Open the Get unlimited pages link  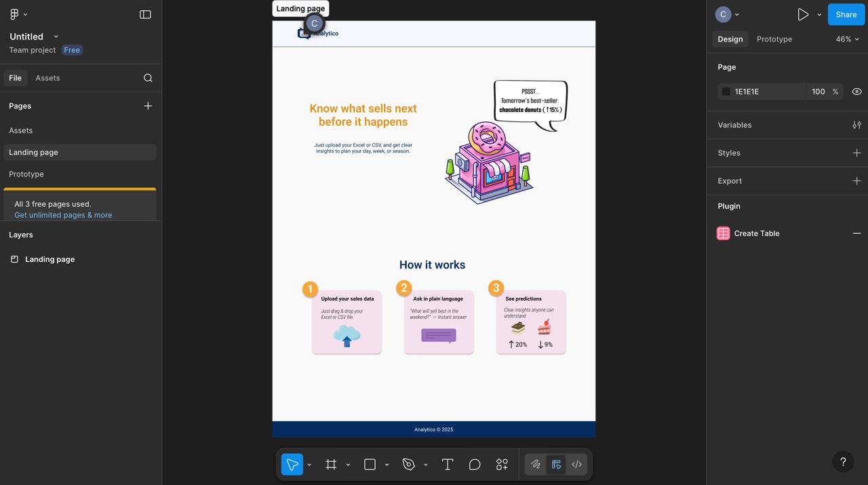pos(62,214)
